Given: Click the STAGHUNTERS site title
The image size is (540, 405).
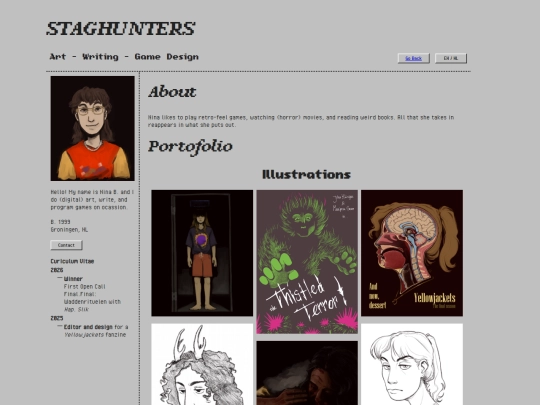Looking at the screenshot, I should coord(121,29).
